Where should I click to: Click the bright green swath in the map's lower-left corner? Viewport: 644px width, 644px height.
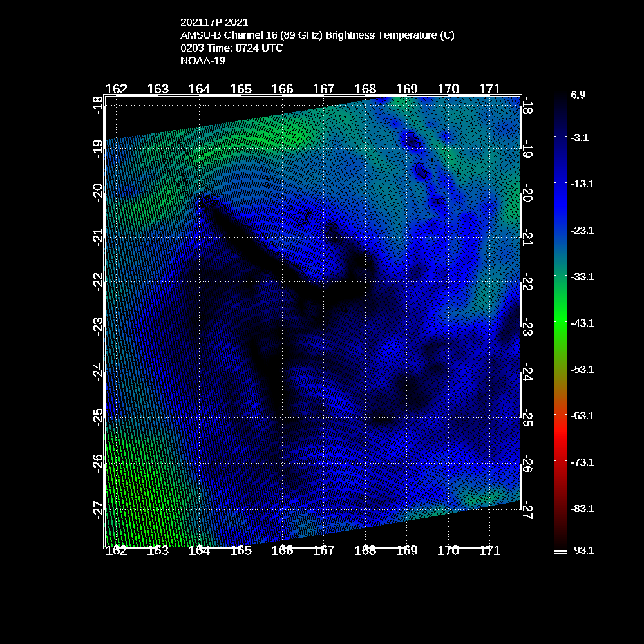click(x=129, y=502)
